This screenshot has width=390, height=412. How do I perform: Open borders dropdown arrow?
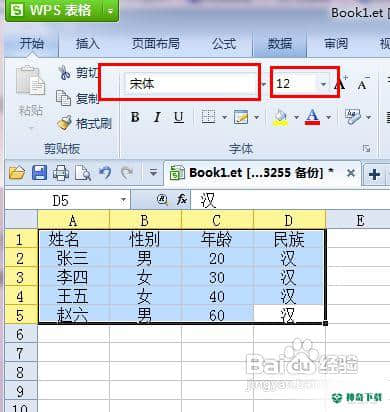(x=224, y=117)
